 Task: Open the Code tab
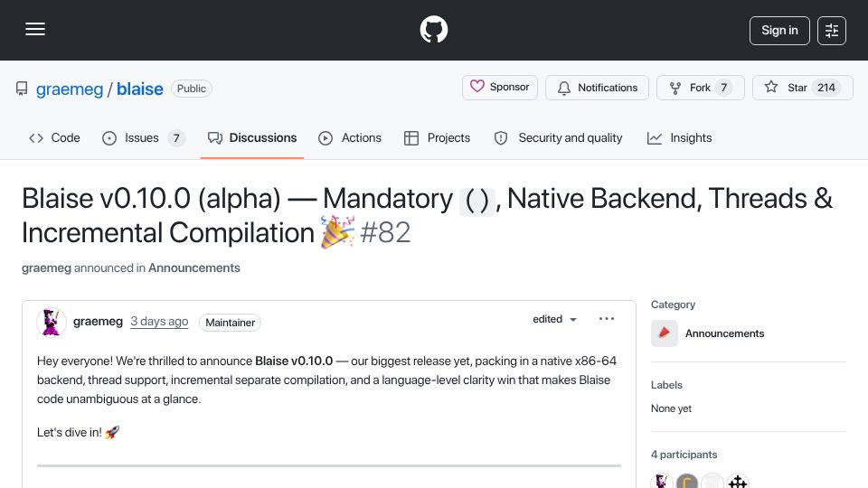[x=54, y=137]
